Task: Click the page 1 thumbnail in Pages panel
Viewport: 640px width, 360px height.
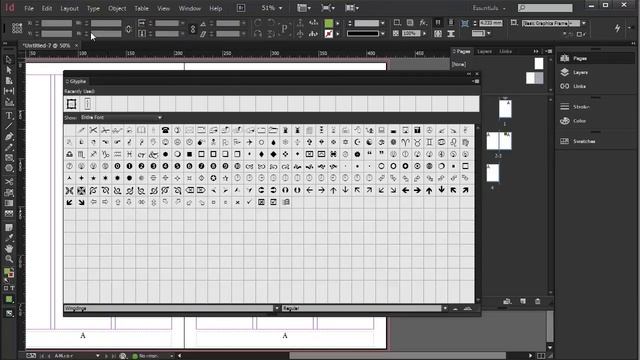Action: click(505, 109)
